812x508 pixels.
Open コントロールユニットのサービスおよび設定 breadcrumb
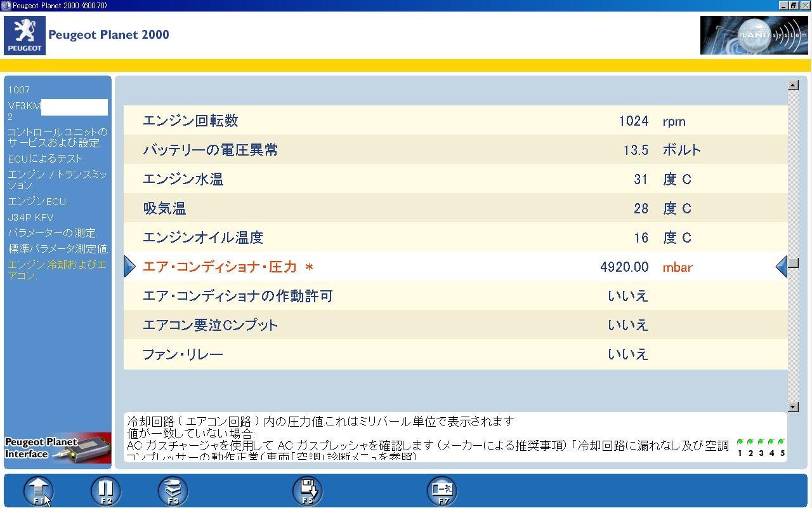coord(58,137)
